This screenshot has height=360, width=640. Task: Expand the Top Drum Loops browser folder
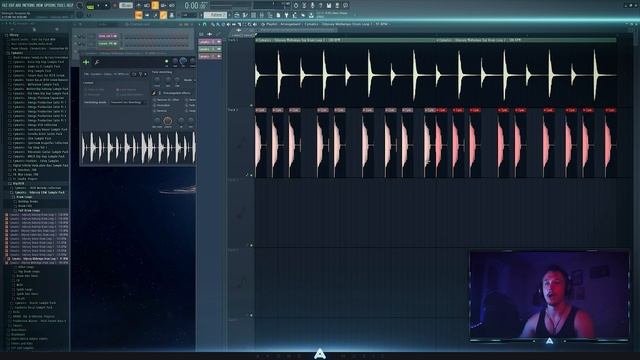click(x=28, y=271)
